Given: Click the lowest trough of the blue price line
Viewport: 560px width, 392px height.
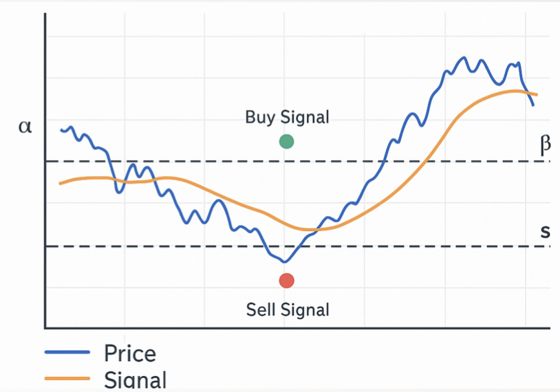Looking at the screenshot, I should tap(284, 262).
